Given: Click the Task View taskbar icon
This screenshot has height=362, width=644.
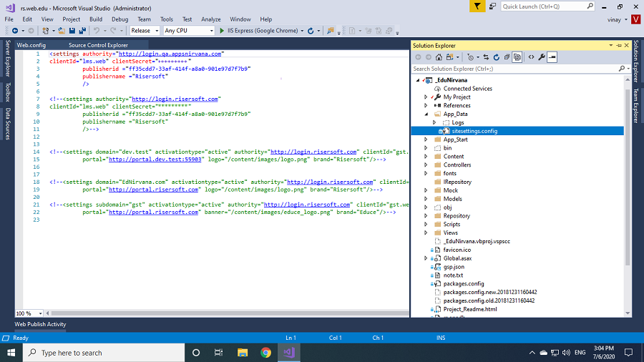Looking at the screenshot, I should pyautogui.click(x=218, y=353).
